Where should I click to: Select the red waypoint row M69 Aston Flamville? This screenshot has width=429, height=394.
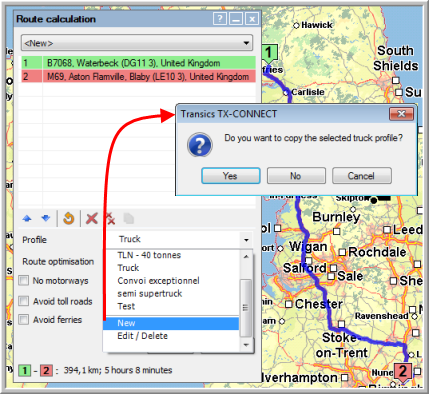click(x=139, y=77)
